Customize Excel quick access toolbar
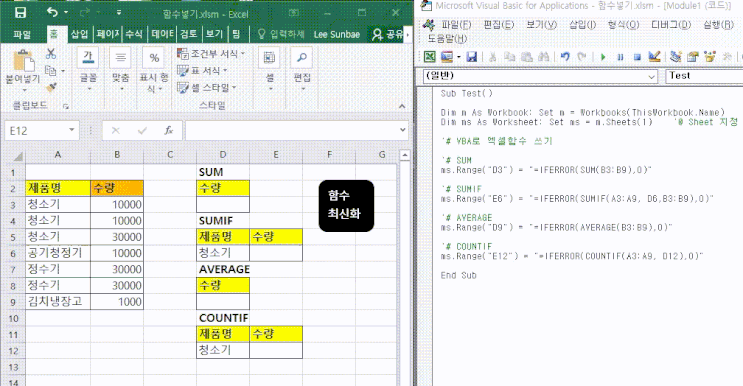The height and width of the screenshot is (386, 743). pyautogui.click(x=119, y=13)
